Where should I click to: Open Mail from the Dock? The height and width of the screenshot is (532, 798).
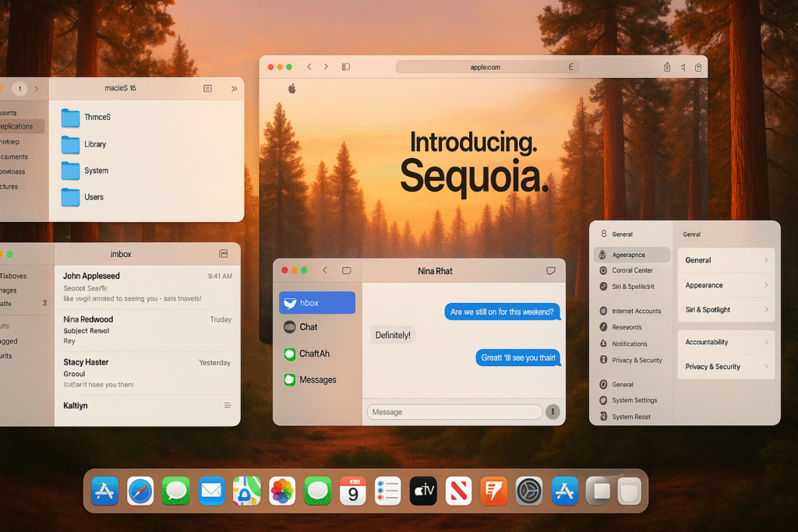(x=211, y=491)
